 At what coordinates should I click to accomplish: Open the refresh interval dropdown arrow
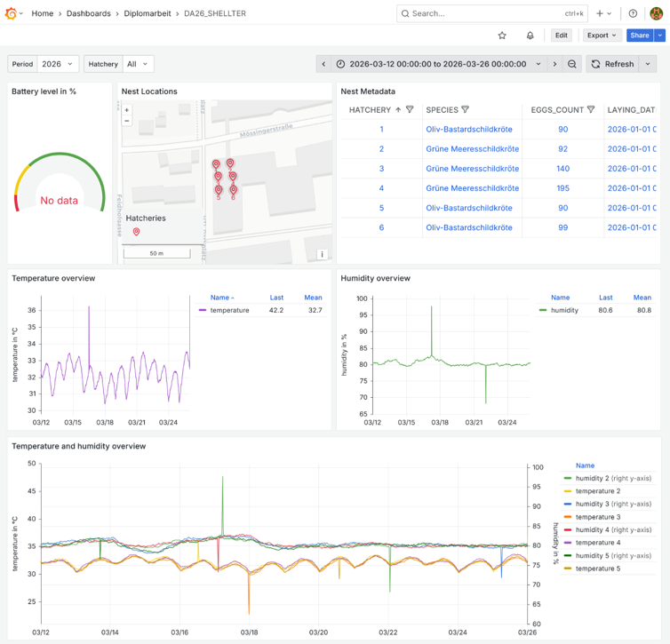[x=648, y=64]
